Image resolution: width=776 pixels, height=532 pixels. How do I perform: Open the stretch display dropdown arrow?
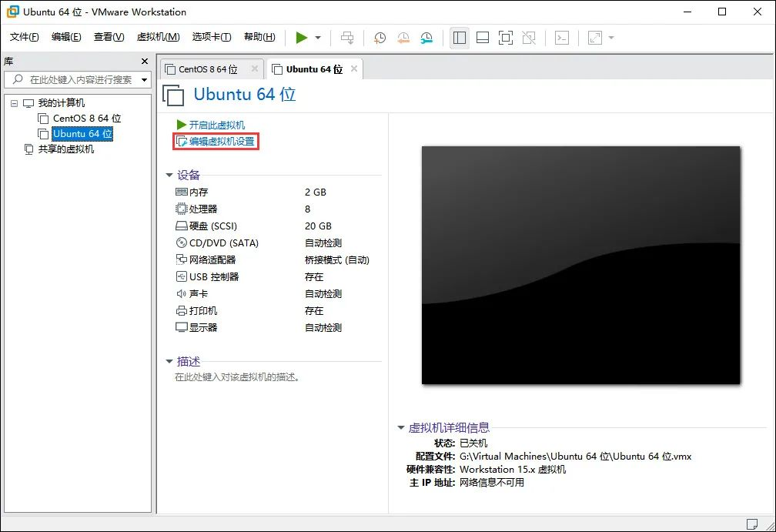[x=611, y=38]
